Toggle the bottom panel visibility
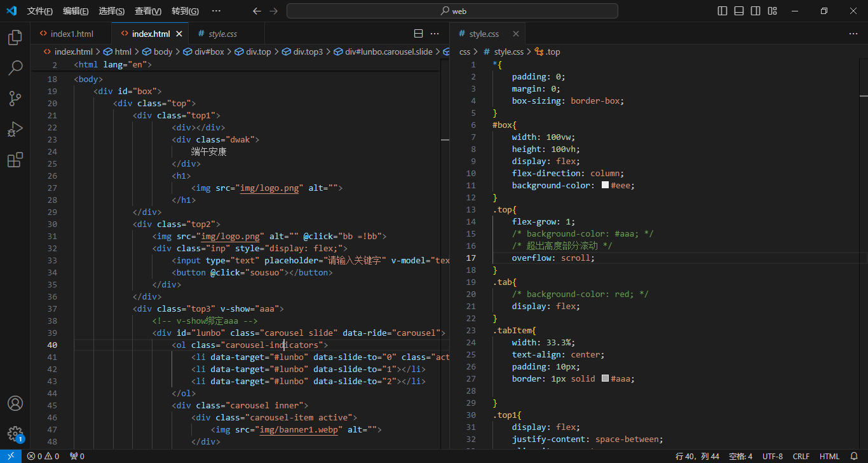Screen dimensions: 868x463 tap(739, 11)
